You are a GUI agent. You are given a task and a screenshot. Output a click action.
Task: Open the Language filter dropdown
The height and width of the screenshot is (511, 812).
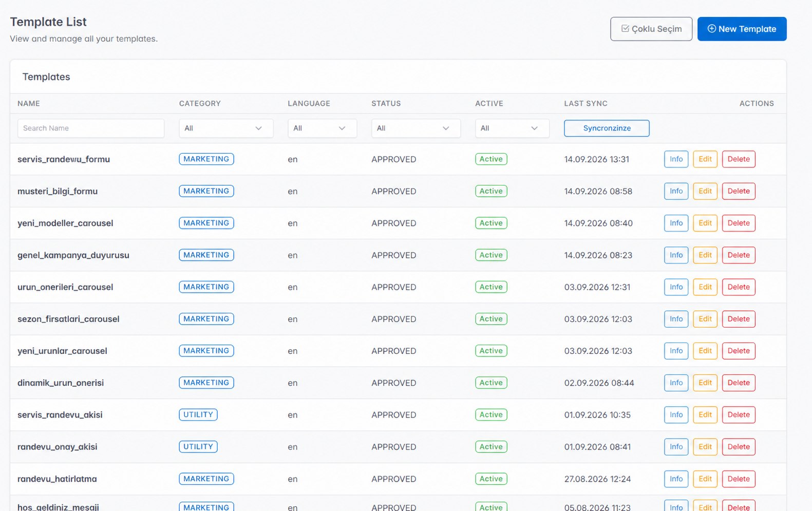[x=322, y=128]
